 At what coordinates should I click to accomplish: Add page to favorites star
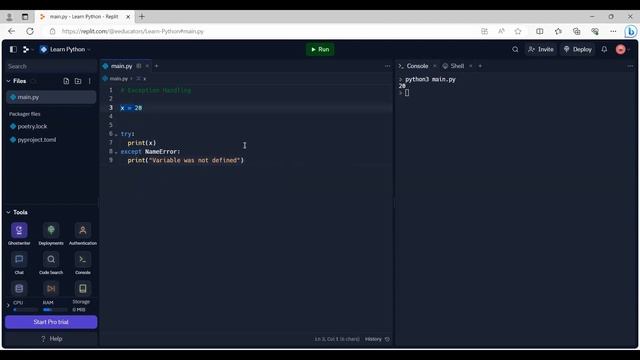click(518, 31)
